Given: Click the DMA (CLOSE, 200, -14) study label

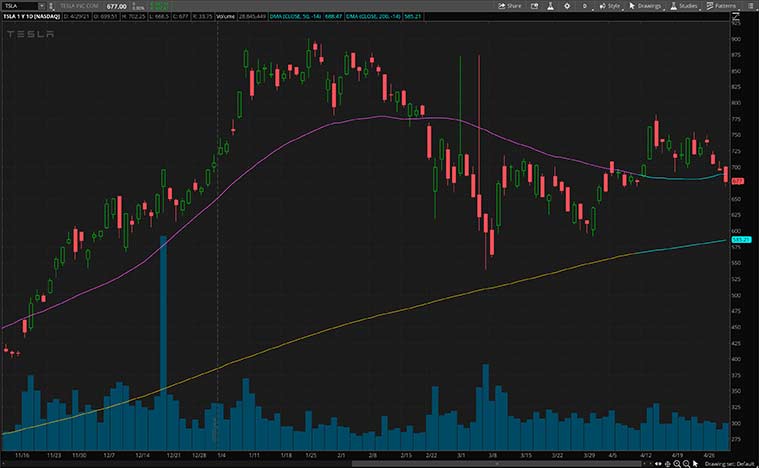Looking at the screenshot, I should [373, 16].
